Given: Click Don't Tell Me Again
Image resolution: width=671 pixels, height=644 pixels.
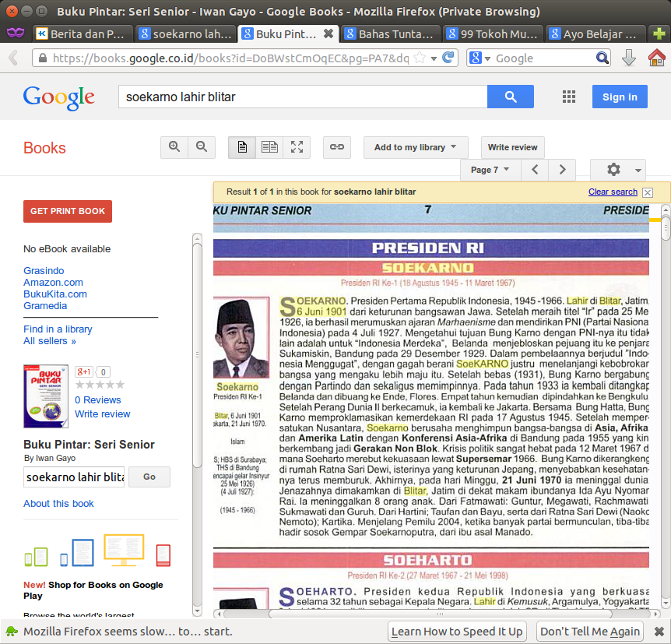Looking at the screenshot, I should [x=590, y=632].
